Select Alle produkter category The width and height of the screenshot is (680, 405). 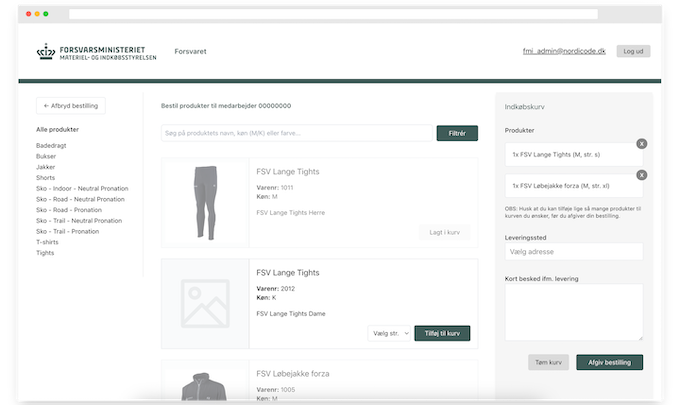pyautogui.click(x=57, y=130)
